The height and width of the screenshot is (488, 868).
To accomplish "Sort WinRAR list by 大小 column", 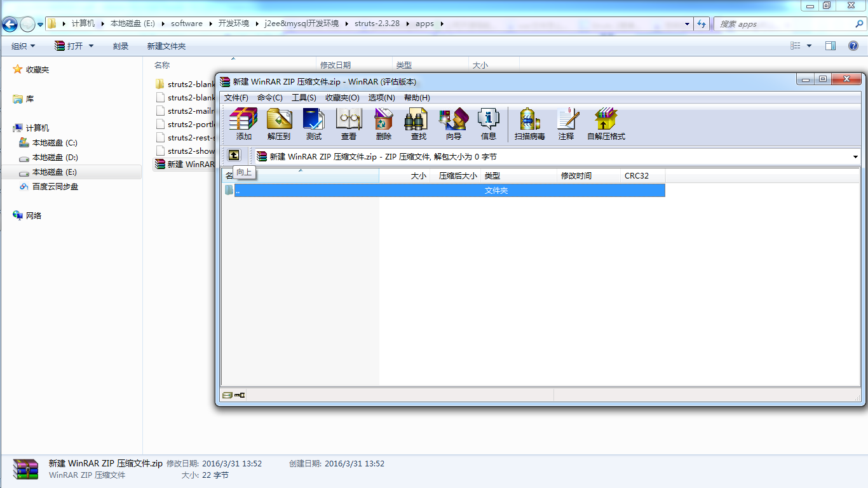I will click(404, 176).
